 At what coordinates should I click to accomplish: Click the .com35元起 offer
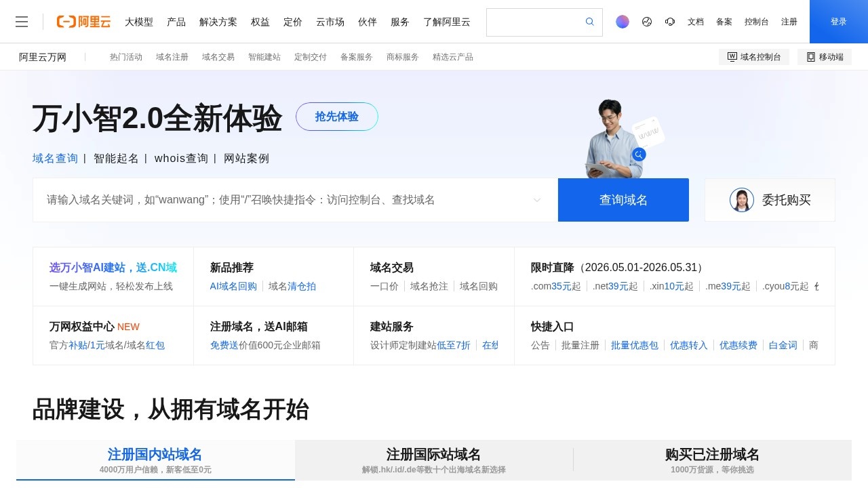(x=556, y=286)
